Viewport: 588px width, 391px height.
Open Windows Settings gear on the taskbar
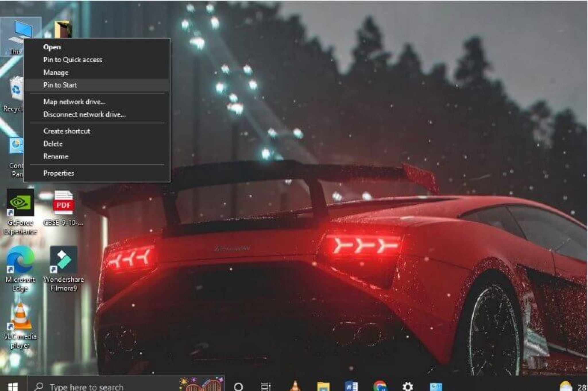tap(407, 386)
